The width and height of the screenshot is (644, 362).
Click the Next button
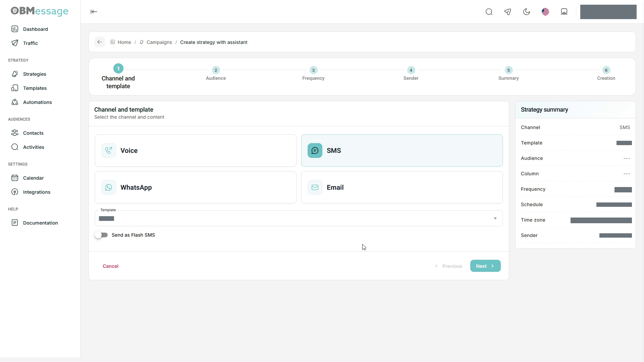[485, 266]
